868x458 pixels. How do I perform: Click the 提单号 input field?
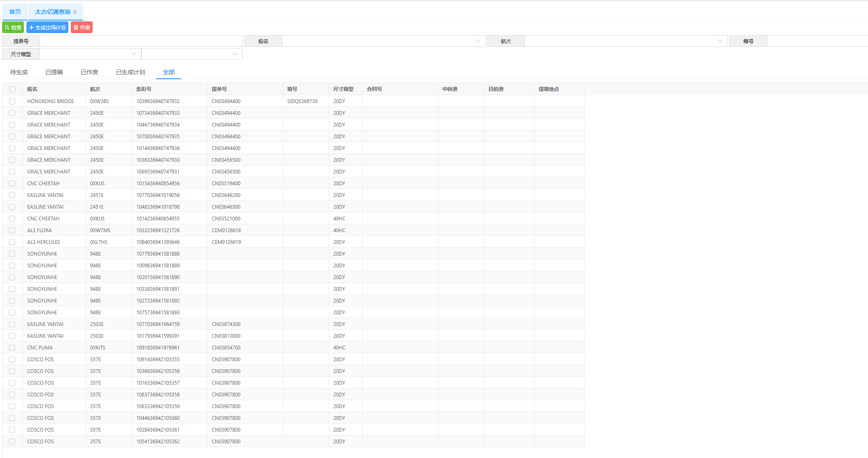tap(141, 41)
